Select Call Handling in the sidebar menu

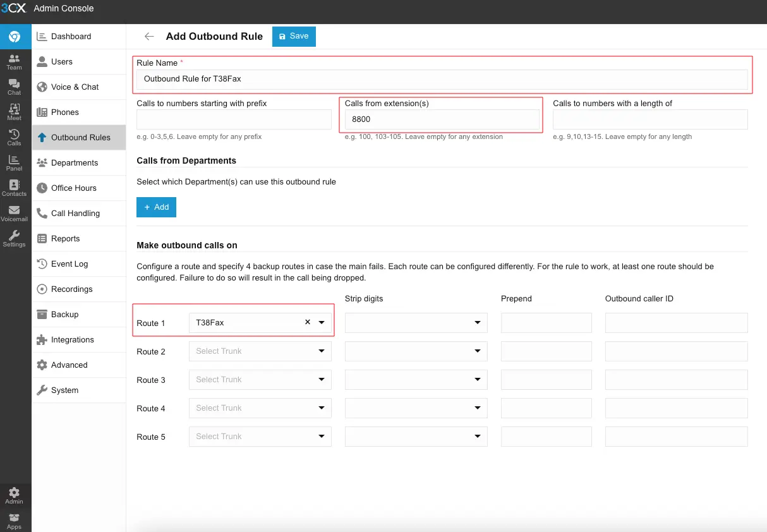75,214
